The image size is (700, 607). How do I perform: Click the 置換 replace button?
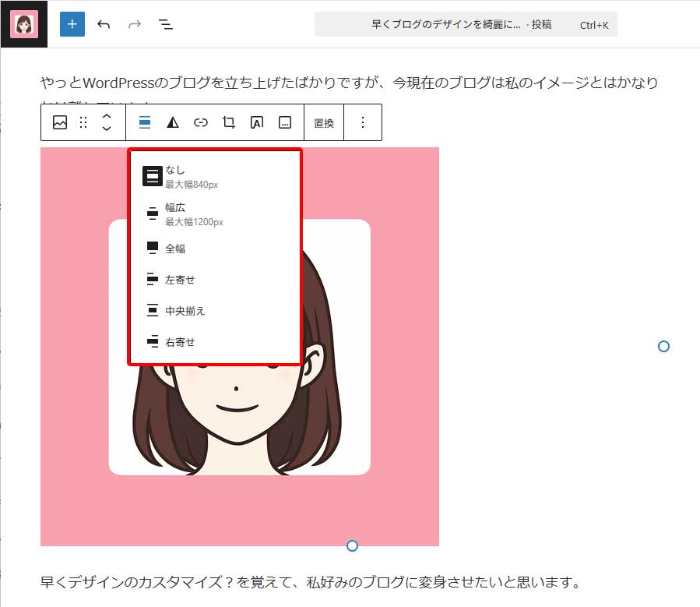[324, 122]
